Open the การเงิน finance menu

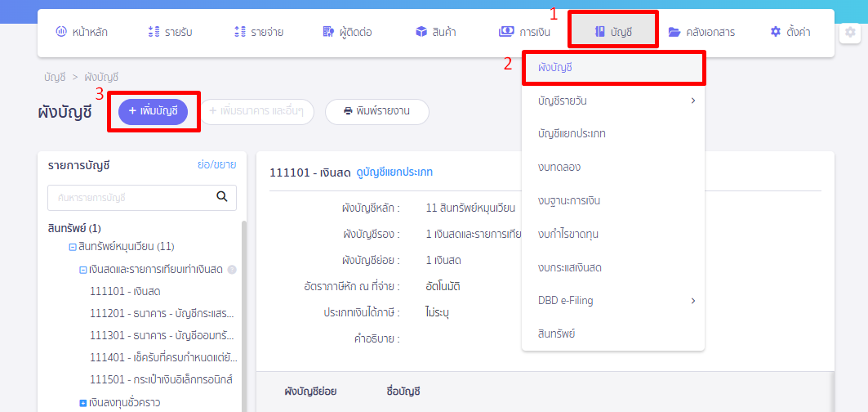(x=524, y=32)
